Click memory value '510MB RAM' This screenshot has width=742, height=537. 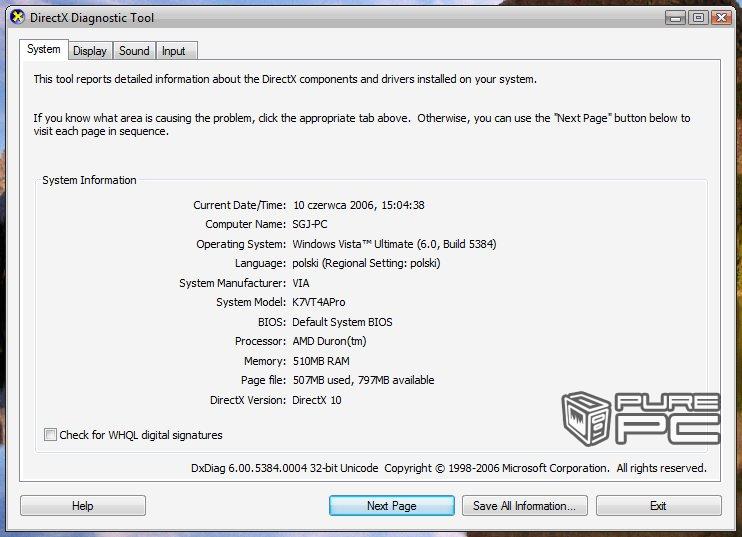click(x=321, y=361)
